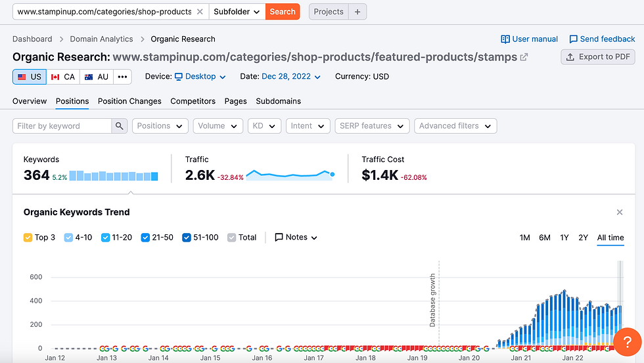Set chart range to 6M
This screenshot has height=363, width=644.
(x=545, y=238)
